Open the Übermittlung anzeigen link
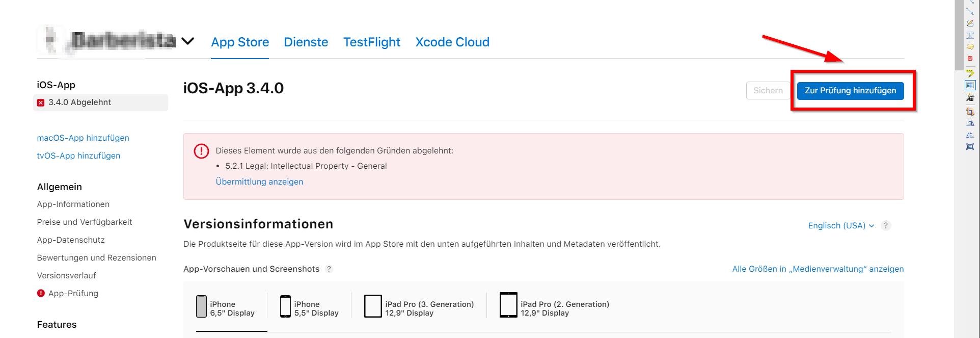Screen dimensions: 980x338 tap(259, 181)
